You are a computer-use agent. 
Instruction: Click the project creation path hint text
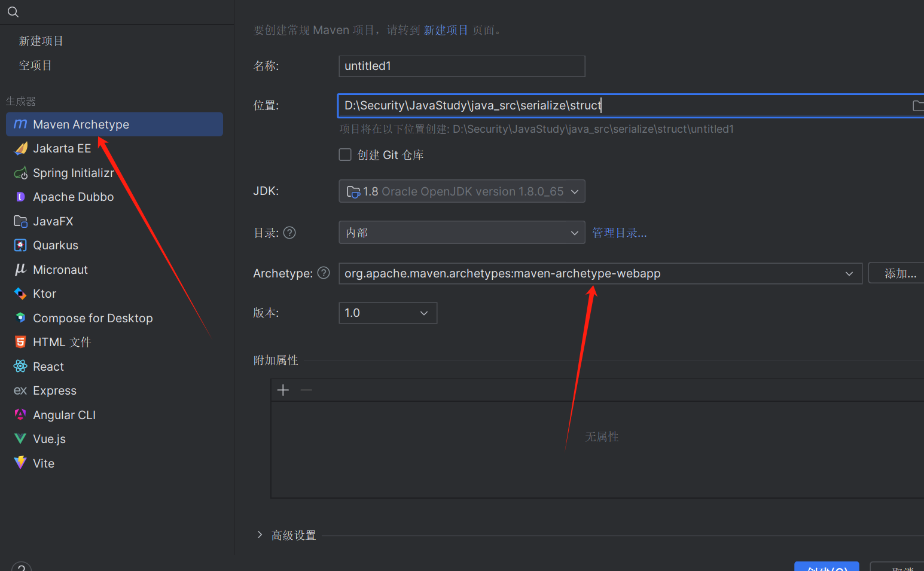point(536,129)
